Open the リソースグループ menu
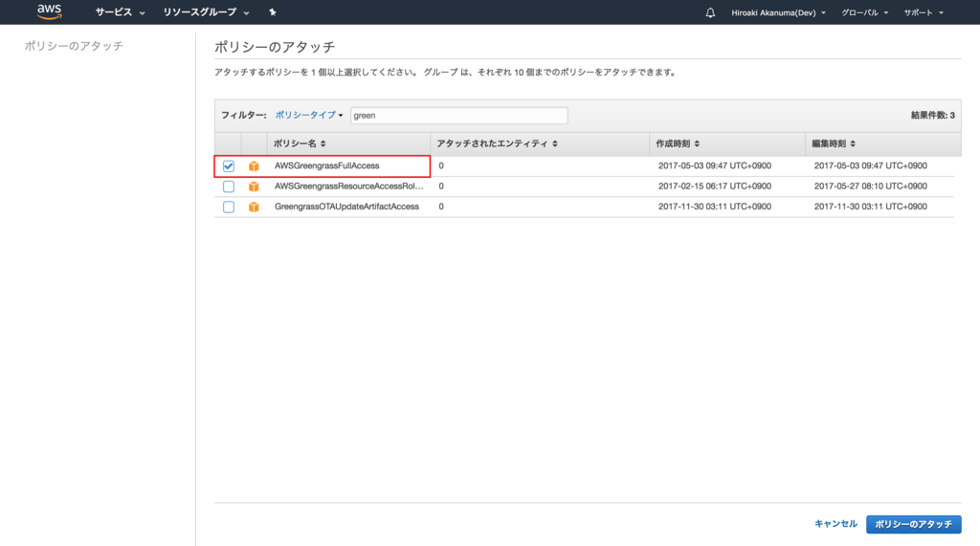 point(207,12)
